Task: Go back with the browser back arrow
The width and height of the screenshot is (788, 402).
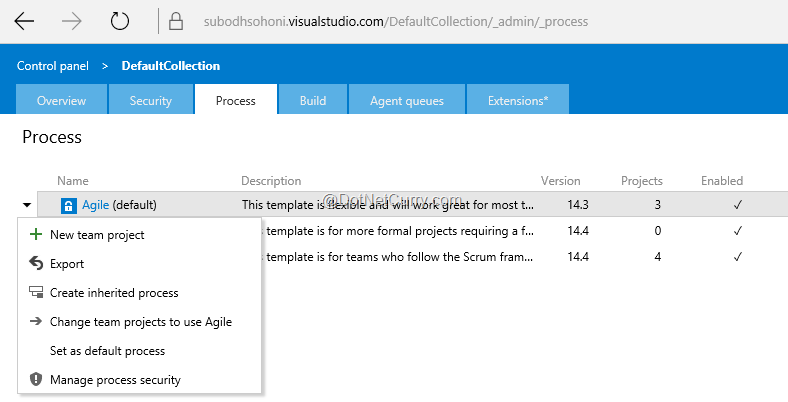Action: coord(24,22)
